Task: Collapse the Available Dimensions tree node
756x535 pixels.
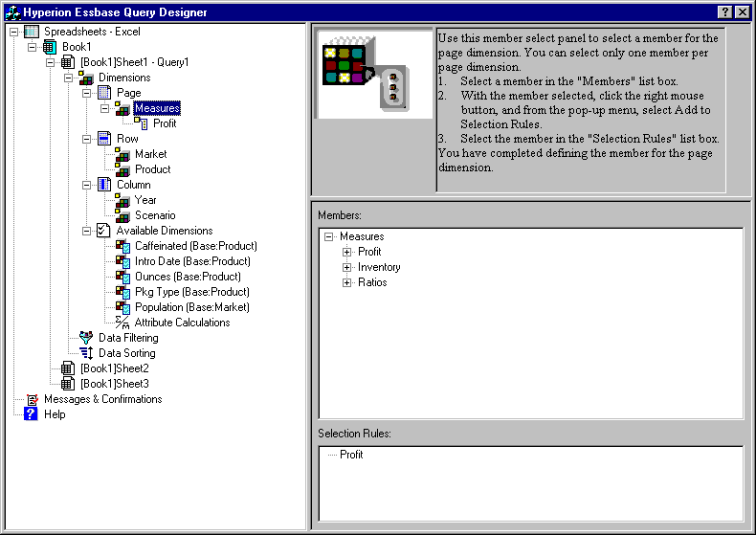Action: click(86, 231)
